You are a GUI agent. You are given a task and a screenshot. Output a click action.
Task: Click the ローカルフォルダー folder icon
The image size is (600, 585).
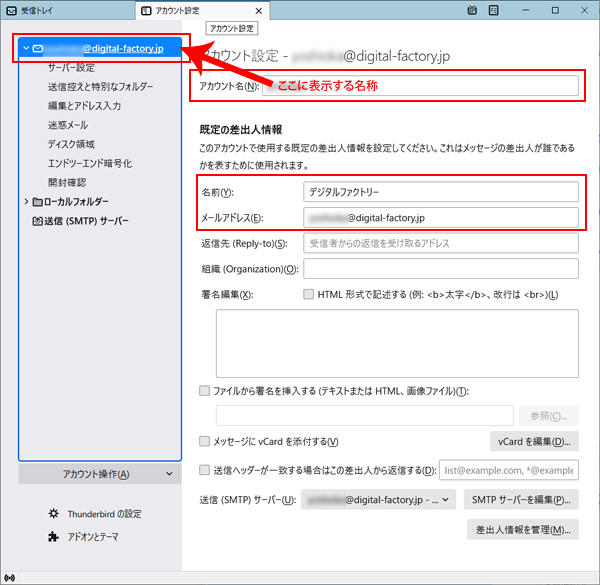coord(37,202)
